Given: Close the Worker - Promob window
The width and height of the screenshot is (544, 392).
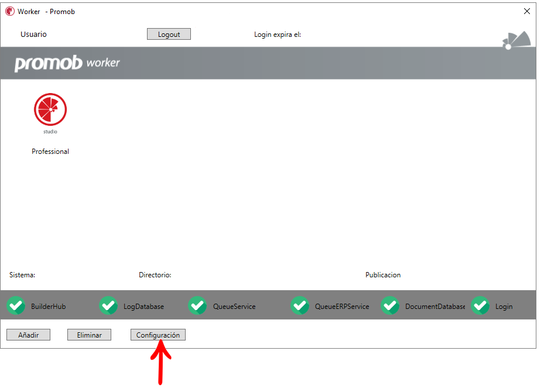Looking at the screenshot, I should coord(527,12).
